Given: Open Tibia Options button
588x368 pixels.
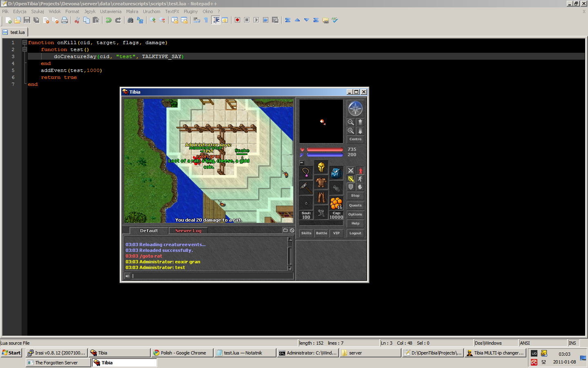Looking at the screenshot, I should click(x=355, y=214).
